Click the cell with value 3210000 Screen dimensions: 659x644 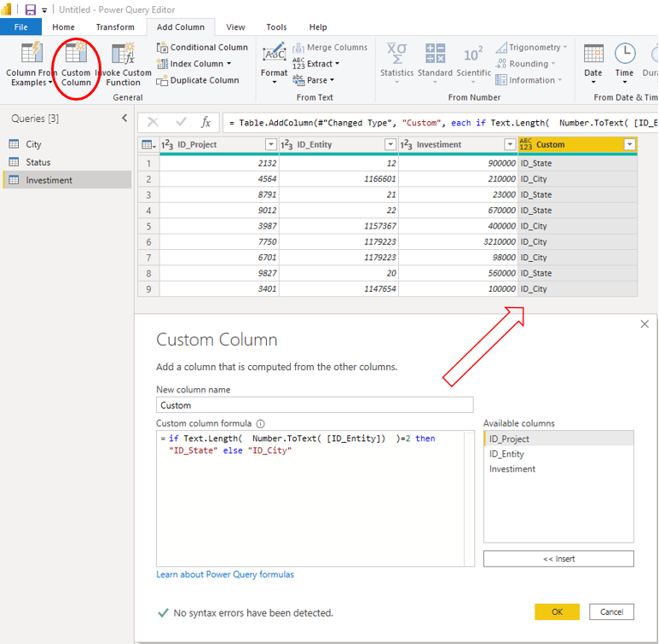[x=458, y=242]
